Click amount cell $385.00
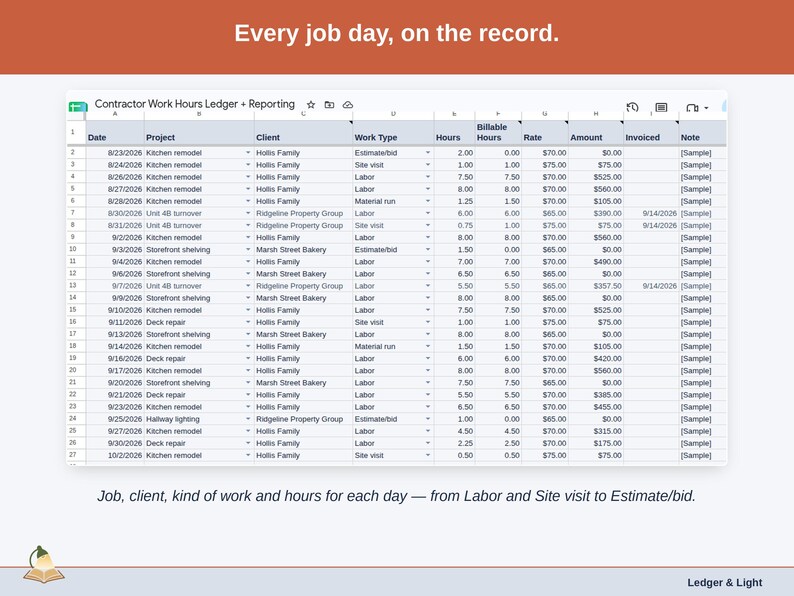 point(596,394)
